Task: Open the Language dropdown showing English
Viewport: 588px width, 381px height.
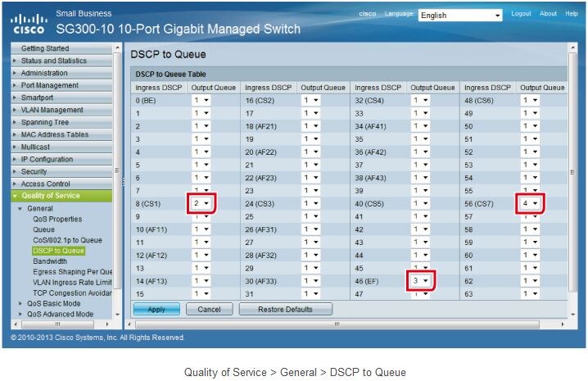Action: [x=459, y=15]
